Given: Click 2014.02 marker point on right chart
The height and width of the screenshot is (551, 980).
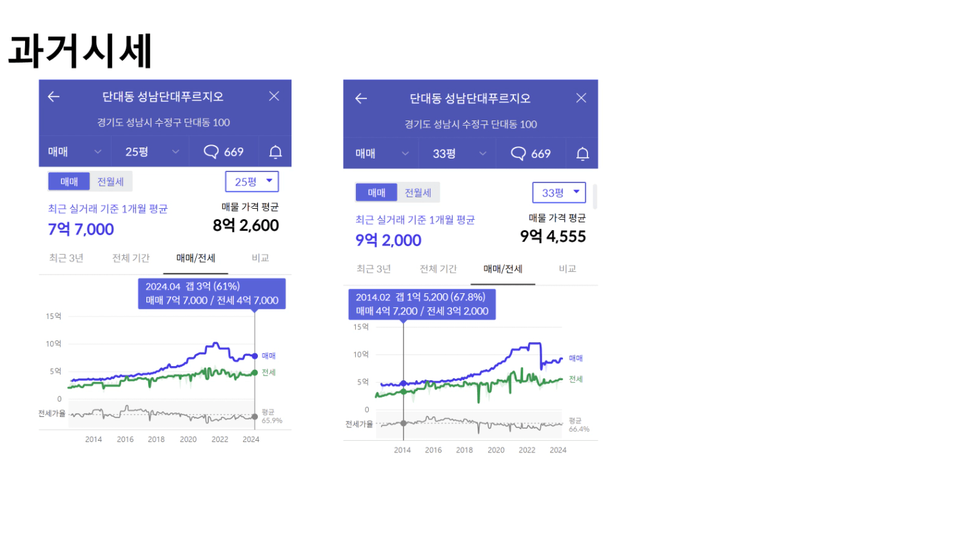Looking at the screenshot, I should tap(404, 383).
